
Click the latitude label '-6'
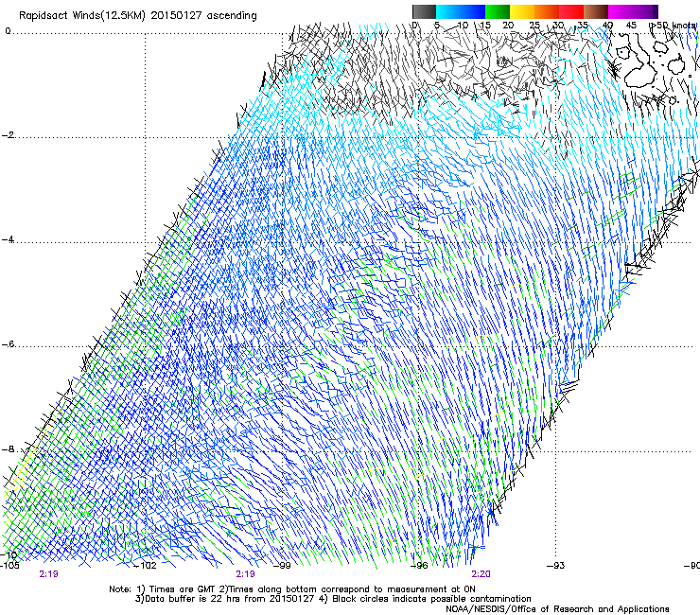click(x=8, y=344)
